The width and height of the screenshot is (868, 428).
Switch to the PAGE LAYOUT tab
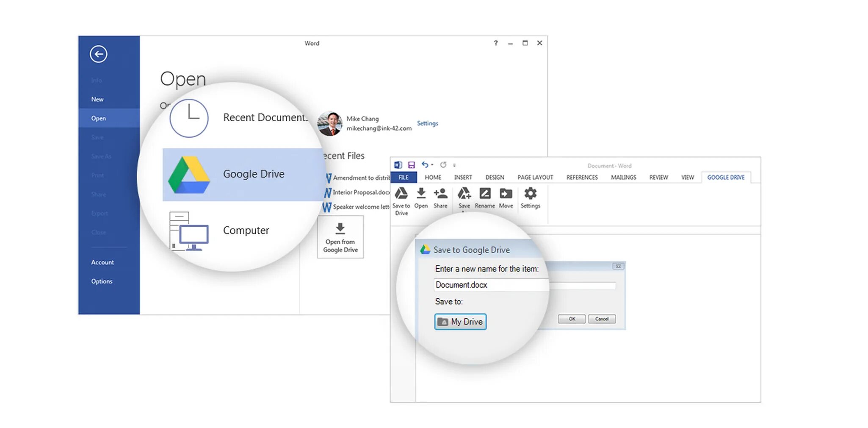click(535, 177)
